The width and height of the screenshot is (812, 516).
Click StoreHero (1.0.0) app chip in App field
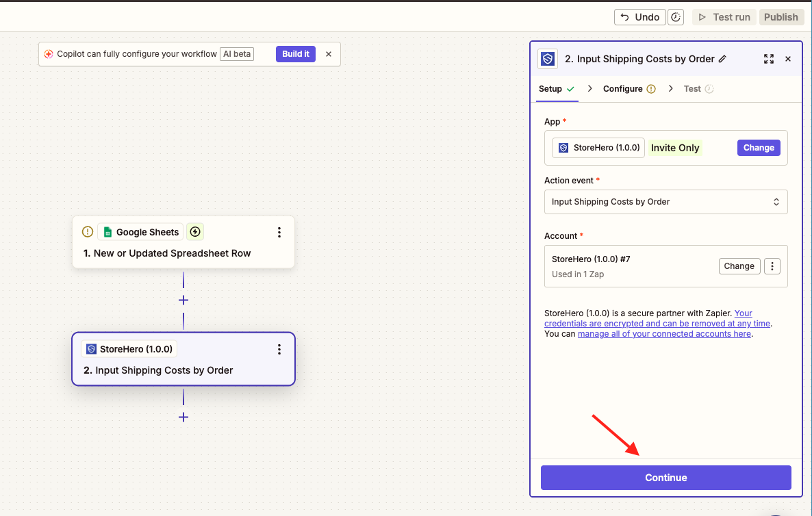[x=598, y=148]
